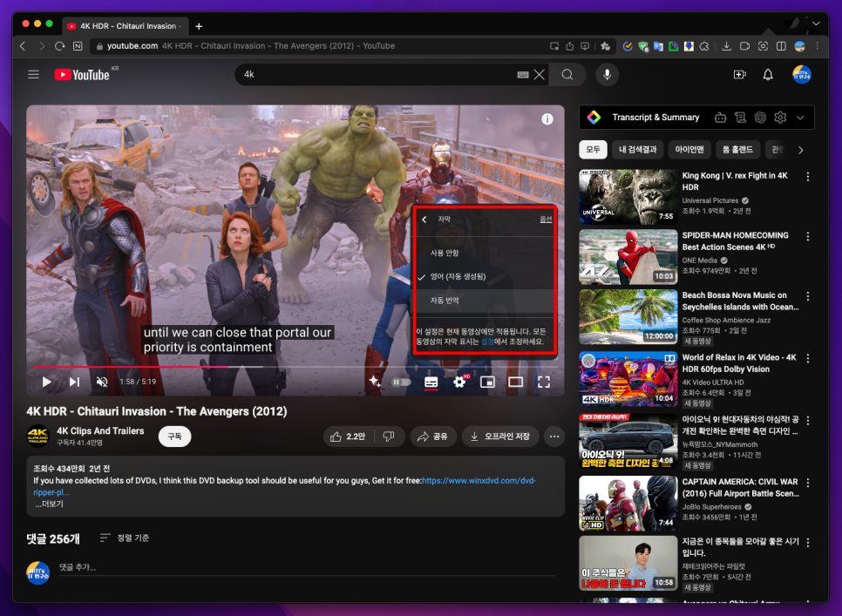Screen dimensions: 842x616
Task: Open menu for Beach Bossa Nova video
Action: (808, 296)
